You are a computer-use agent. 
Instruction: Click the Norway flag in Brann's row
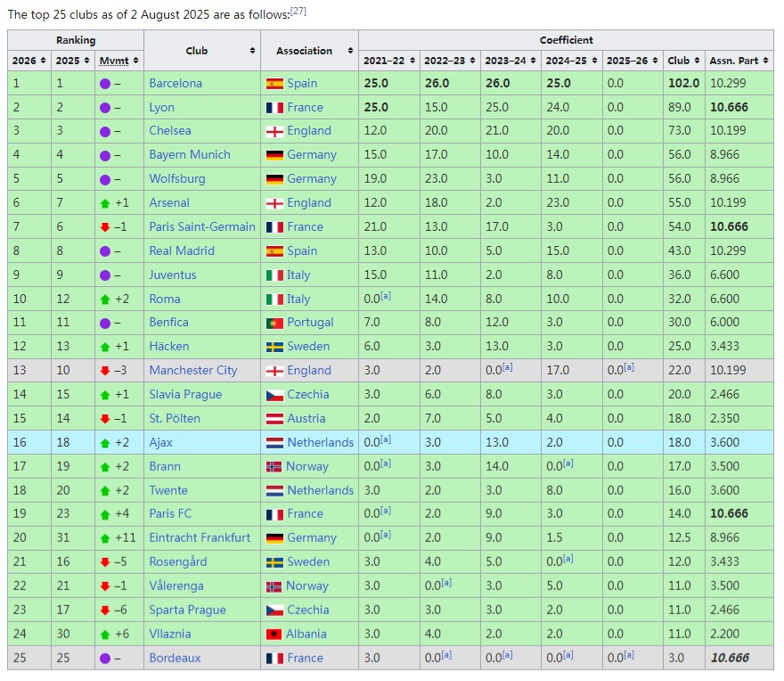(x=274, y=467)
